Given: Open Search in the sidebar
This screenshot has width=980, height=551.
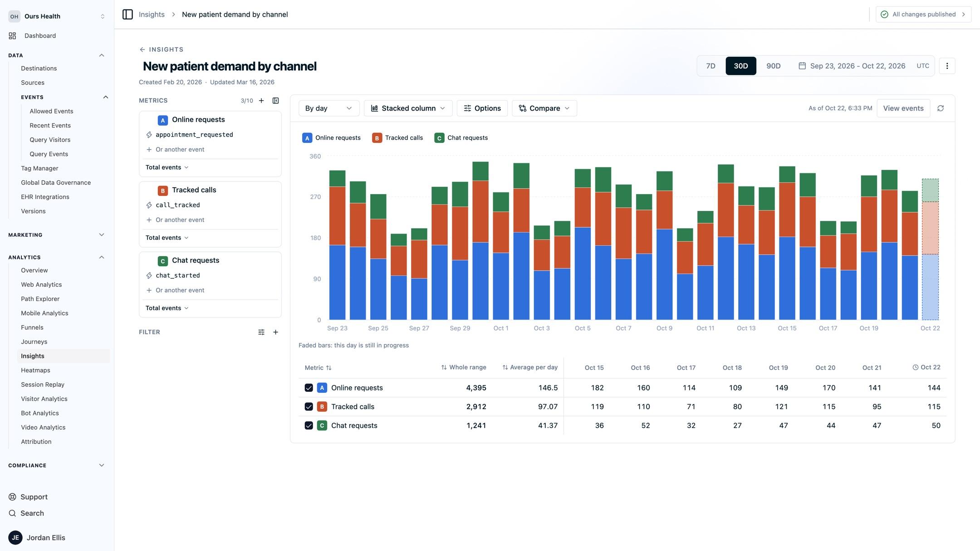Looking at the screenshot, I should point(26,513).
